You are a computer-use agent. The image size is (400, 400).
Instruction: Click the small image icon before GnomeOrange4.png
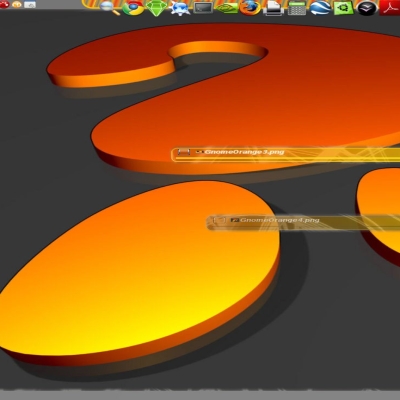coord(235,220)
